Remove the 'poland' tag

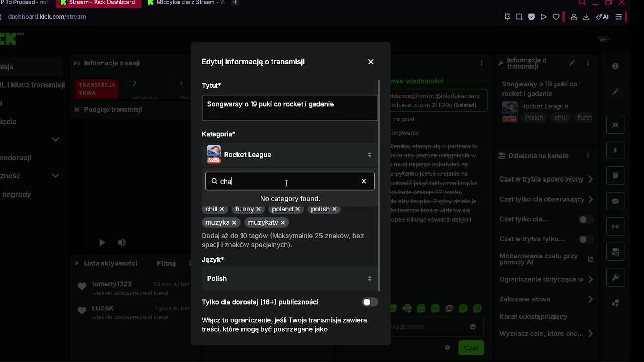(298, 209)
